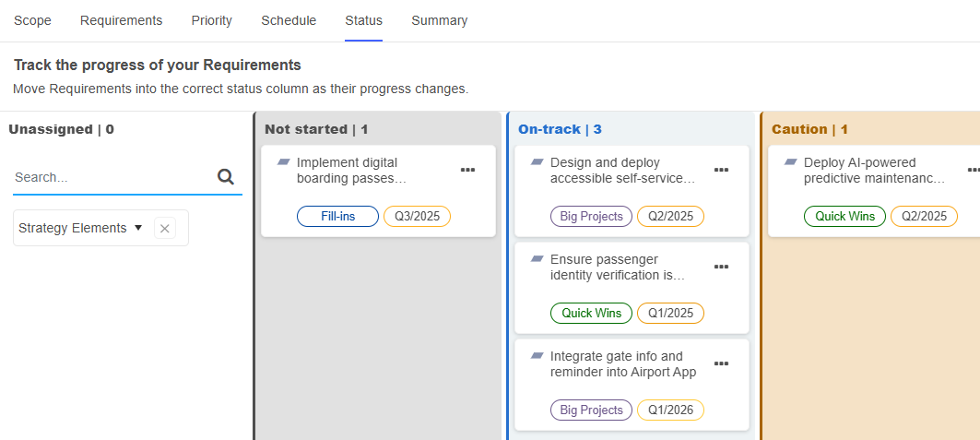Open options menu for gate info card
Image resolution: width=980 pixels, height=440 pixels.
click(722, 363)
